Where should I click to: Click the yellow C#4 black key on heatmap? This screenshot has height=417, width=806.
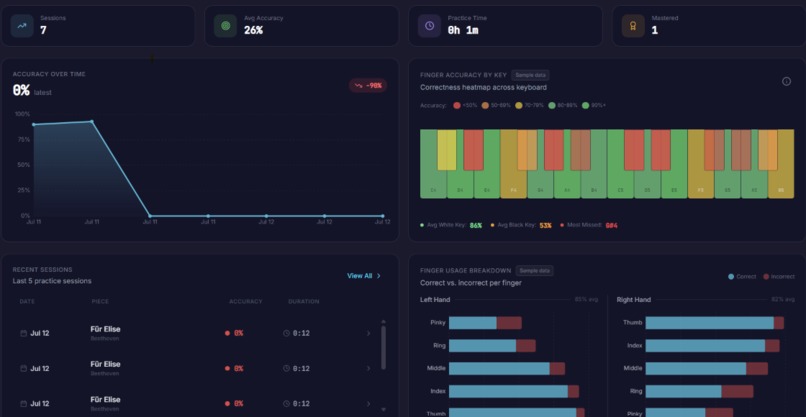tap(447, 150)
